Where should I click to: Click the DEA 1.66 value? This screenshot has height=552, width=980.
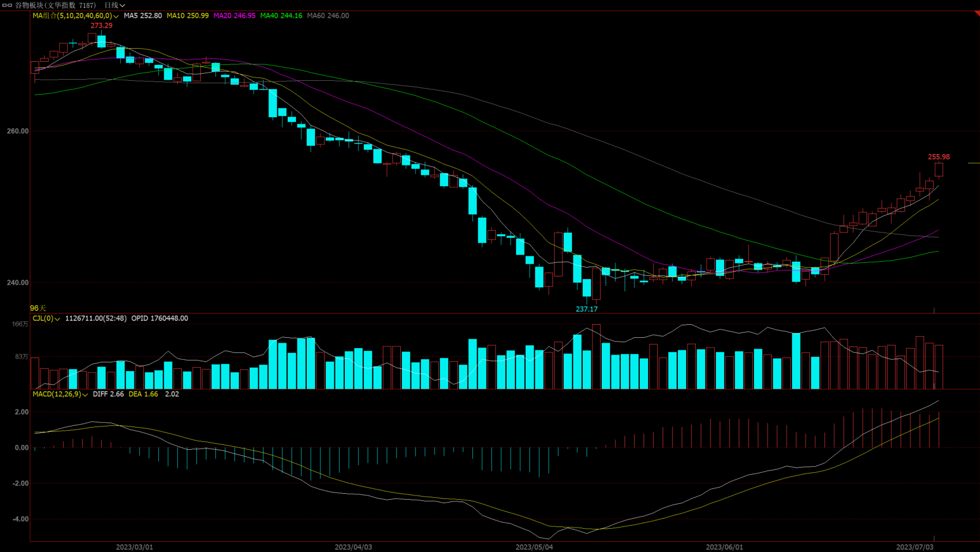coord(143,394)
